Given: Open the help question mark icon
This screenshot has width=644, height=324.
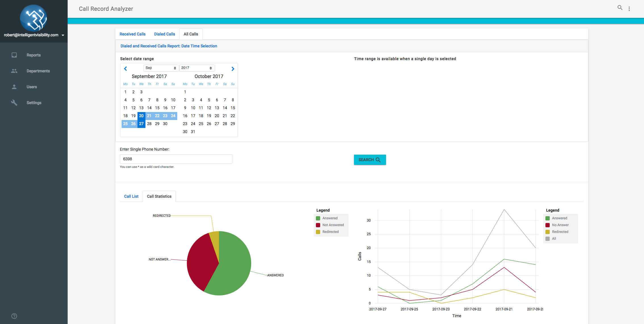Looking at the screenshot, I should pyautogui.click(x=14, y=316).
